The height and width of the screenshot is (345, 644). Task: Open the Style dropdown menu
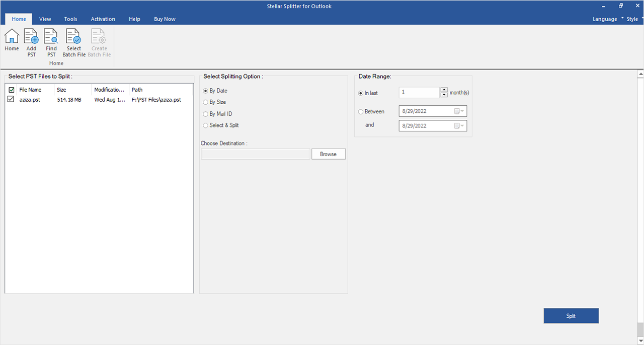click(634, 19)
